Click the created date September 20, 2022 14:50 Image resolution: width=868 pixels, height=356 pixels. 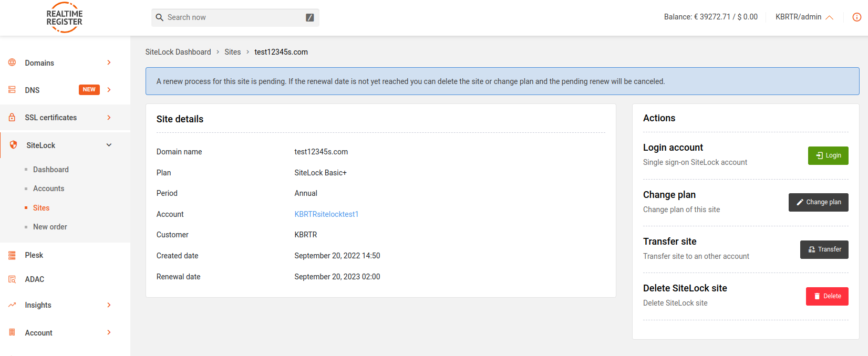tap(337, 256)
